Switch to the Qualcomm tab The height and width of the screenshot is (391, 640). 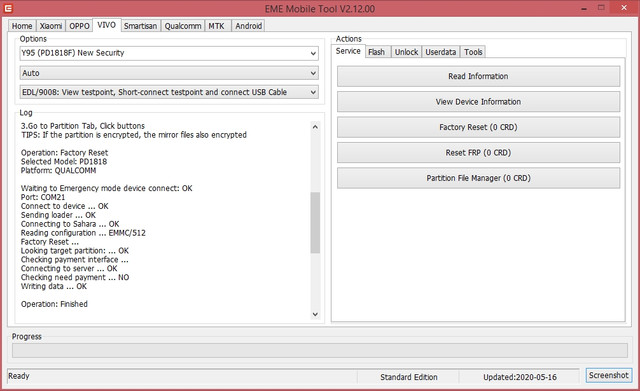tap(183, 26)
